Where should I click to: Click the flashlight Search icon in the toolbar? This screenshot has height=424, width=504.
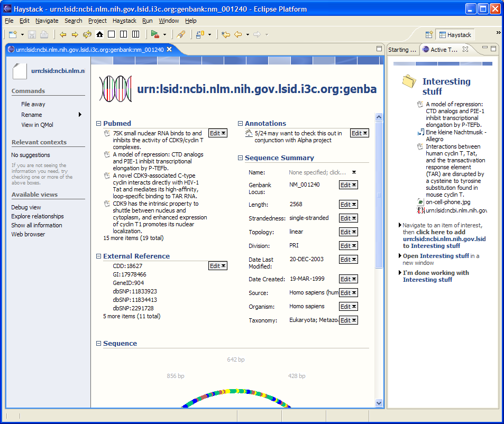click(x=181, y=34)
